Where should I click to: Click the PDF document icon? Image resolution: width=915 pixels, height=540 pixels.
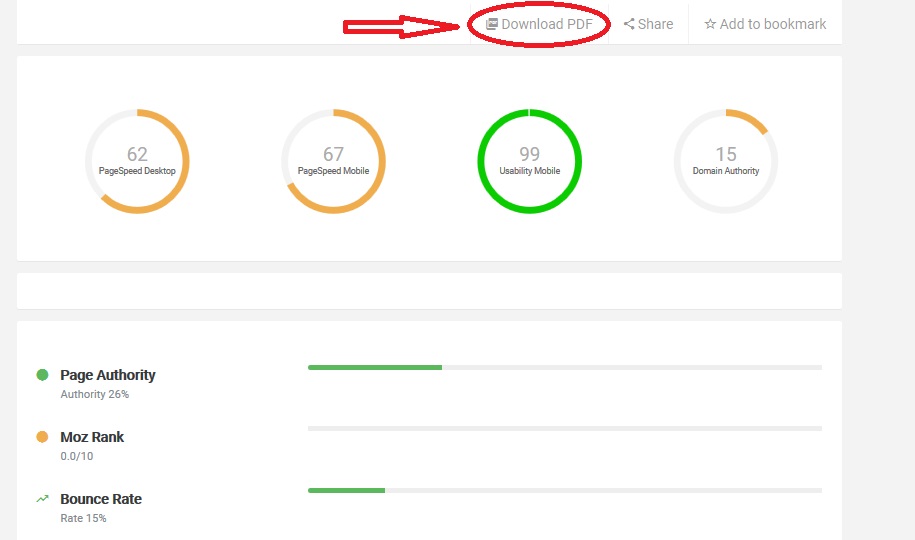point(492,24)
